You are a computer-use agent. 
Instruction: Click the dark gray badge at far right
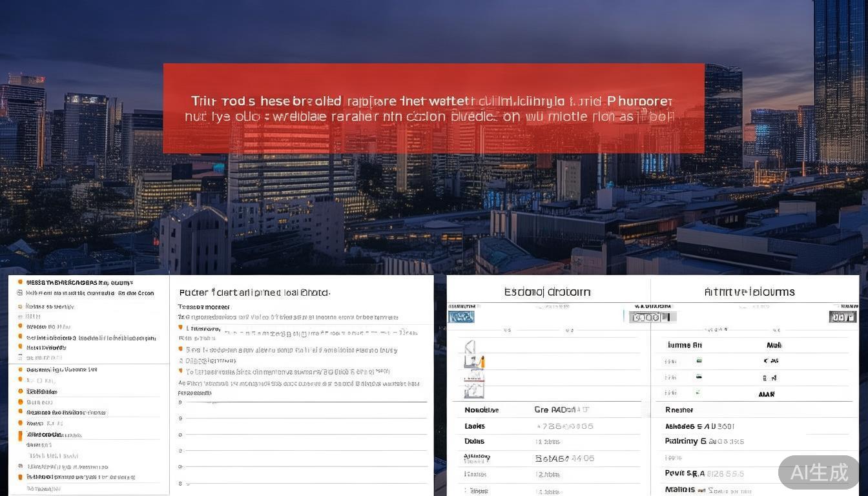click(842, 316)
